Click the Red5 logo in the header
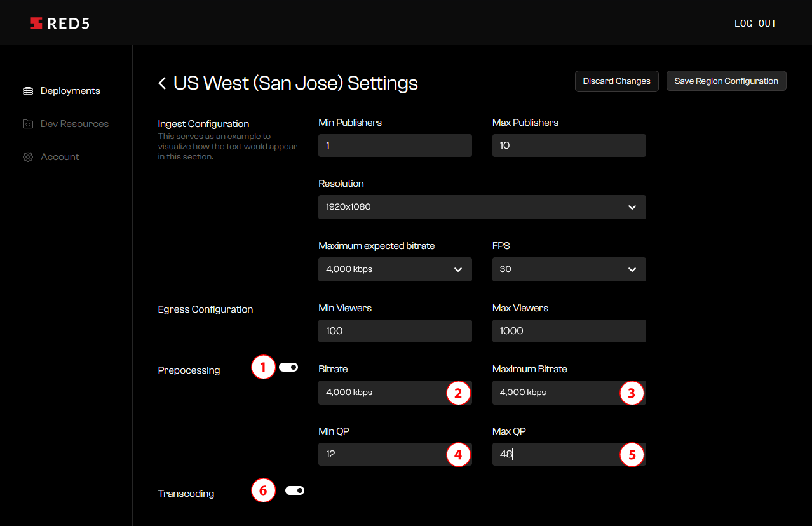 [60, 24]
